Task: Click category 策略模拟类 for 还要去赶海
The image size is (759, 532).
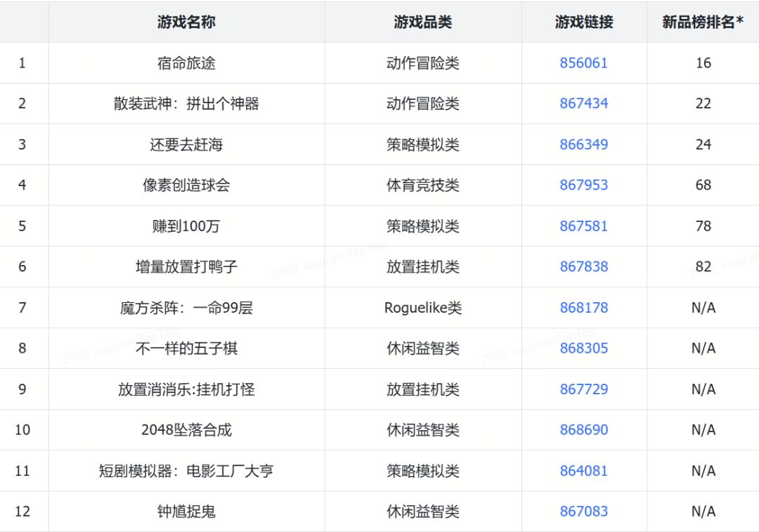Action: (422, 144)
